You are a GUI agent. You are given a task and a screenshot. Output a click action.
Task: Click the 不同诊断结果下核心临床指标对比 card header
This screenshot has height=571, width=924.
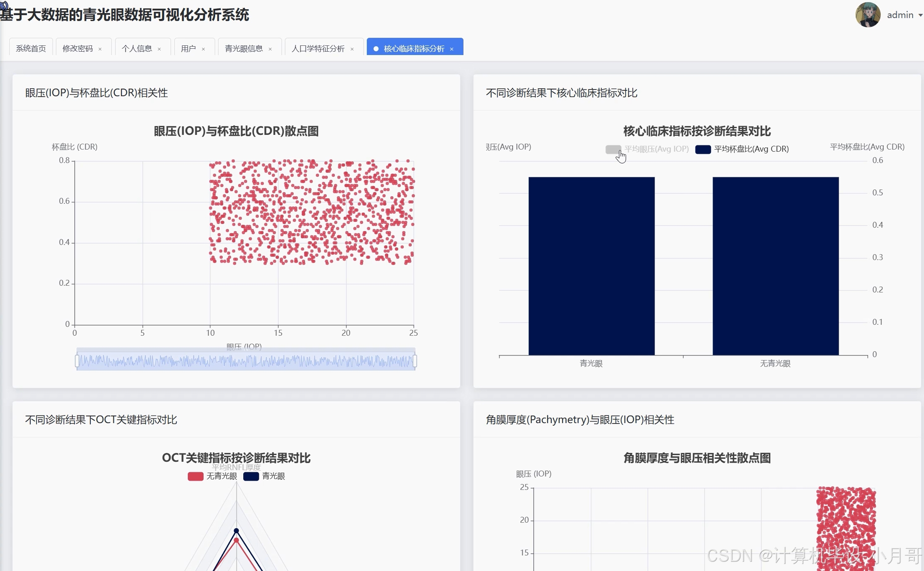pos(561,93)
